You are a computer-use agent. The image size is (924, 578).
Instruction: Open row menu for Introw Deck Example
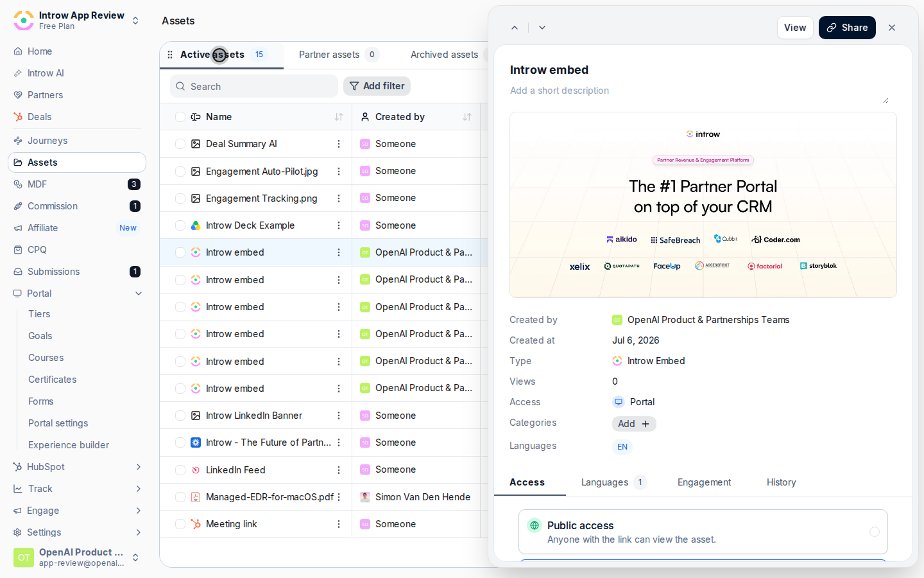click(339, 225)
